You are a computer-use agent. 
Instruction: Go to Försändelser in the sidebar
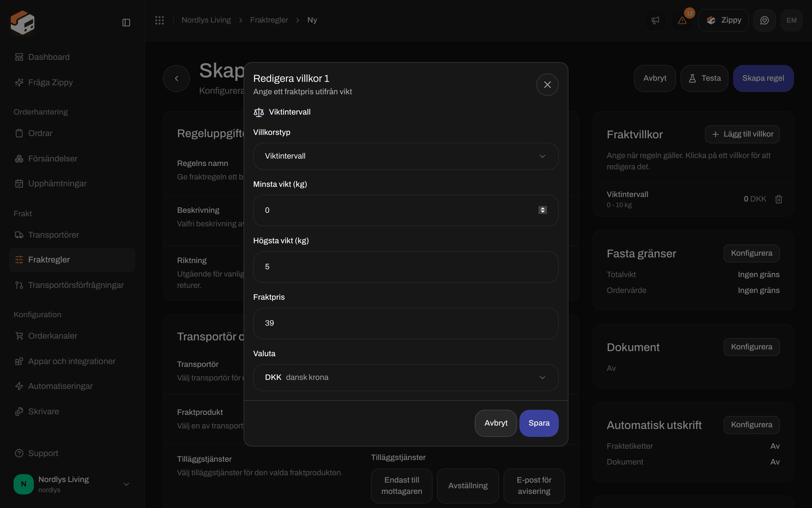pyautogui.click(x=72, y=159)
